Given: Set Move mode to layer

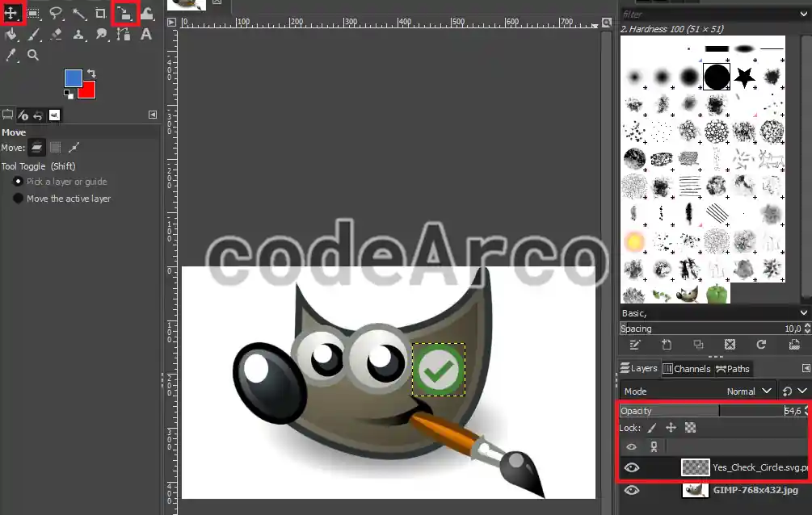Looking at the screenshot, I should 36,148.
